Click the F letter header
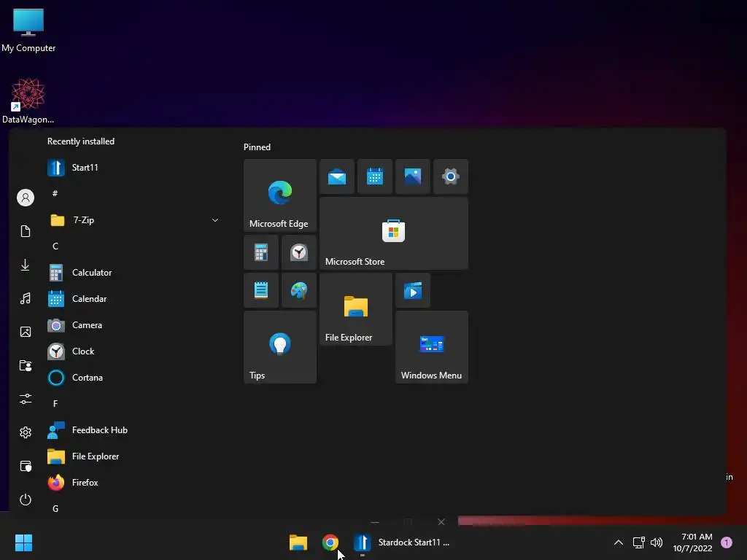The height and width of the screenshot is (560, 747). click(x=55, y=404)
